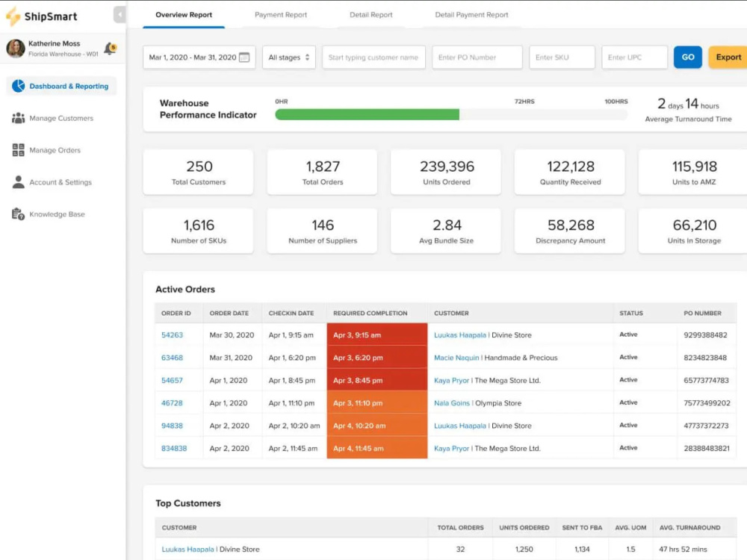Click the Dashboard & Reporting pie icon
Image resolution: width=747 pixels, height=560 pixels.
coord(19,86)
